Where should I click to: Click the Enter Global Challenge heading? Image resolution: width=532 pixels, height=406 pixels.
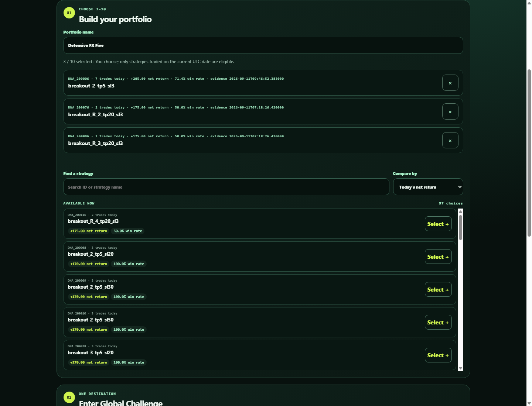coord(121,403)
